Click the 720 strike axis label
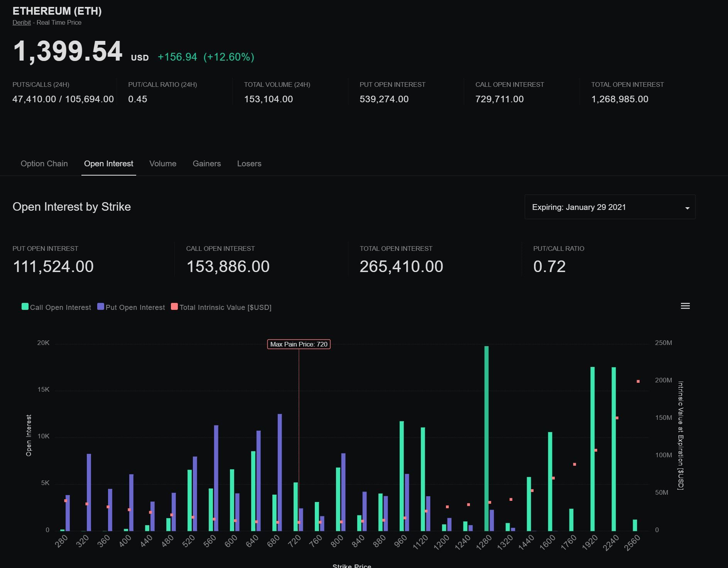Screen dimensions: 728x568 (294, 542)
